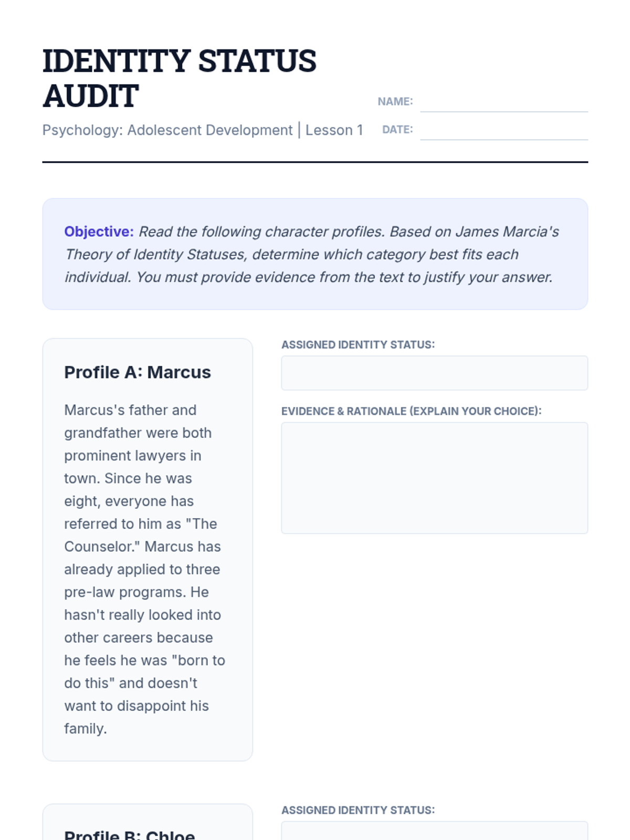Select the 'Profile A: Marcus' heading
The width and height of the screenshot is (630, 840).
[137, 372]
